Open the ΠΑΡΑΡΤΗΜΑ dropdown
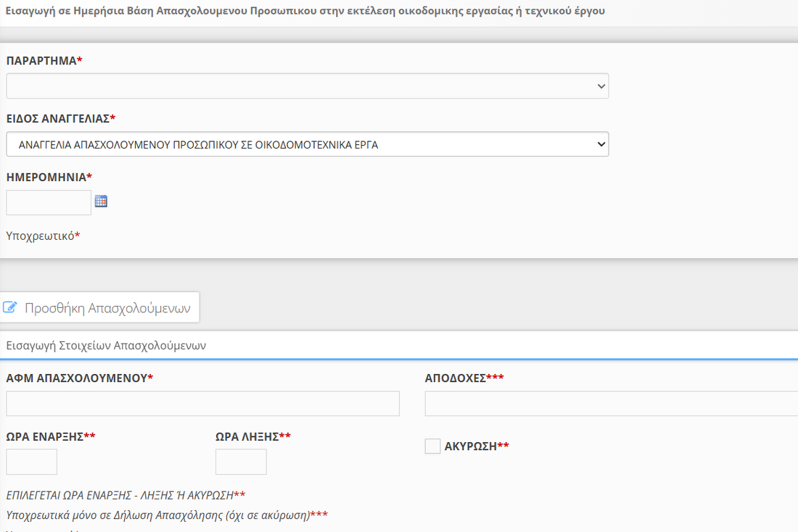This screenshot has height=532, width=798. [x=307, y=86]
